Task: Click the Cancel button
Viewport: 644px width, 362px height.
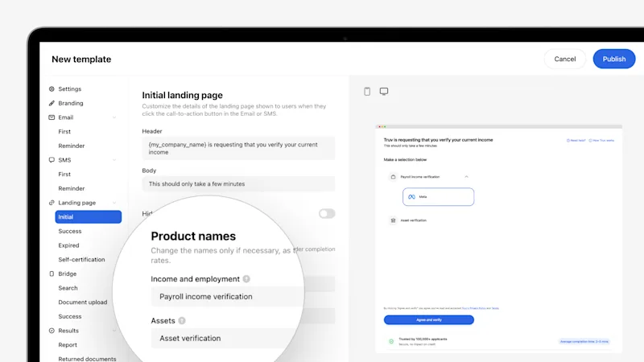Action: point(565,59)
